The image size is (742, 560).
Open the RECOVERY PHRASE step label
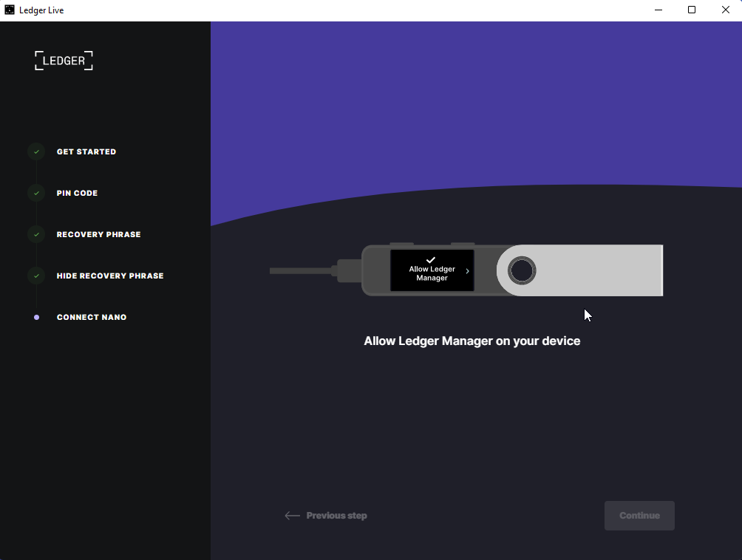pyautogui.click(x=98, y=234)
